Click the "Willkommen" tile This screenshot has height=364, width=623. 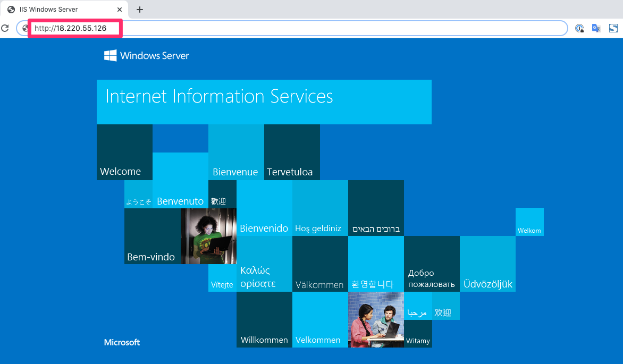tap(264, 319)
